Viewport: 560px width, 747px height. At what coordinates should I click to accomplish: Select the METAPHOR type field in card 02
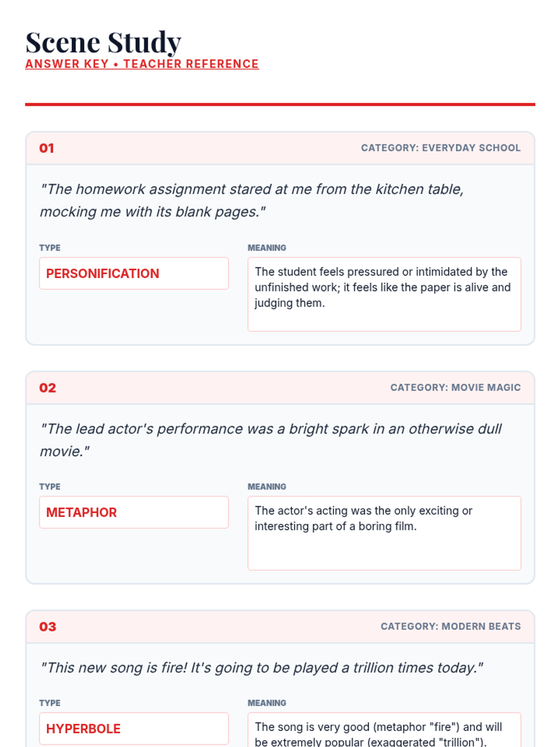pos(134,512)
